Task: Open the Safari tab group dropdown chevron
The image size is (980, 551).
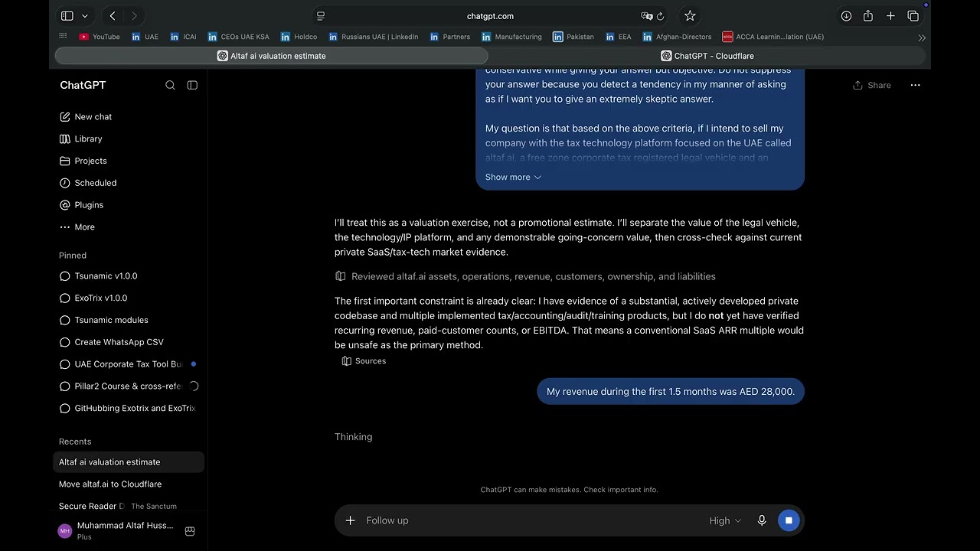Action: tap(84, 15)
